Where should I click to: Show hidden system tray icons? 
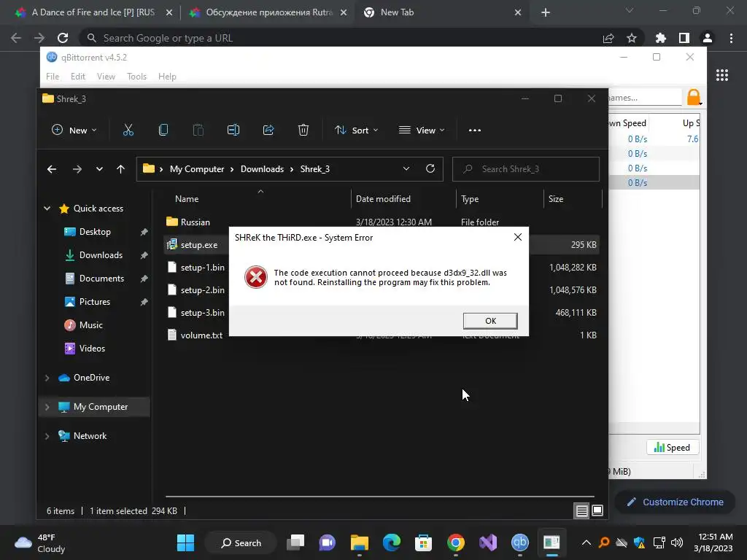[587, 542]
